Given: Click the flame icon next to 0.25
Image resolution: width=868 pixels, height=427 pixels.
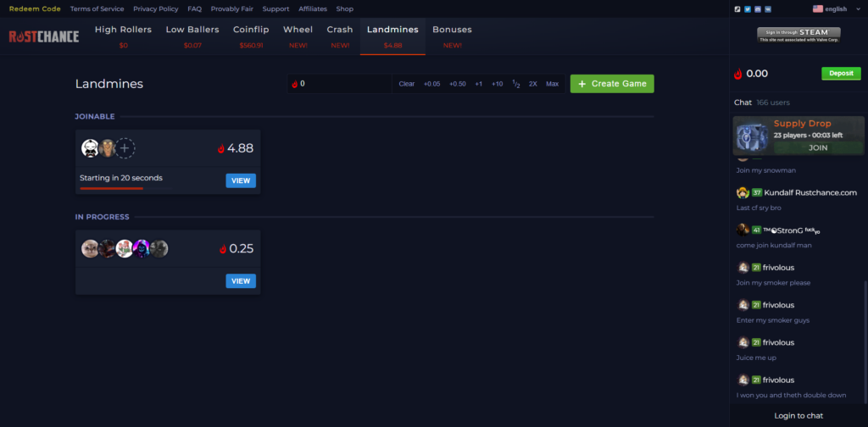Looking at the screenshot, I should pyautogui.click(x=223, y=249).
